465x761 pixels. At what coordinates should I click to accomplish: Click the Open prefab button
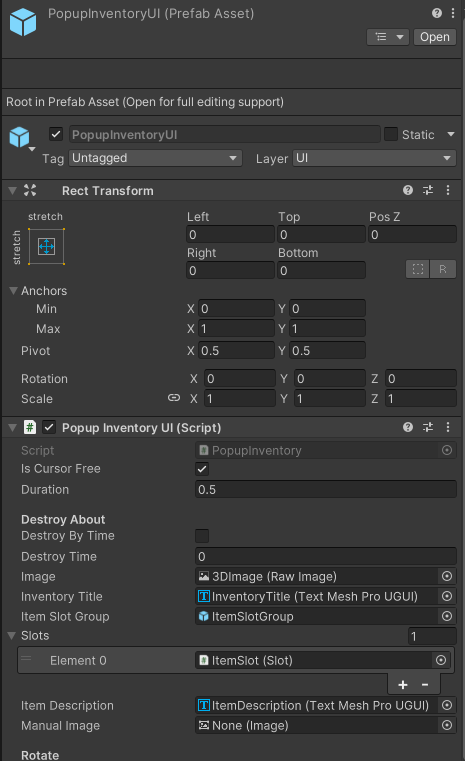coord(435,37)
